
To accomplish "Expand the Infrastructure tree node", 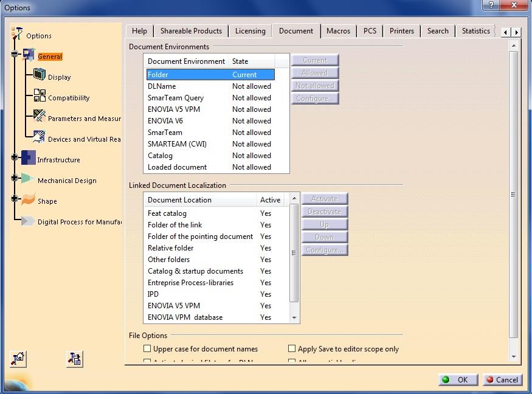I will coord(15,157).
